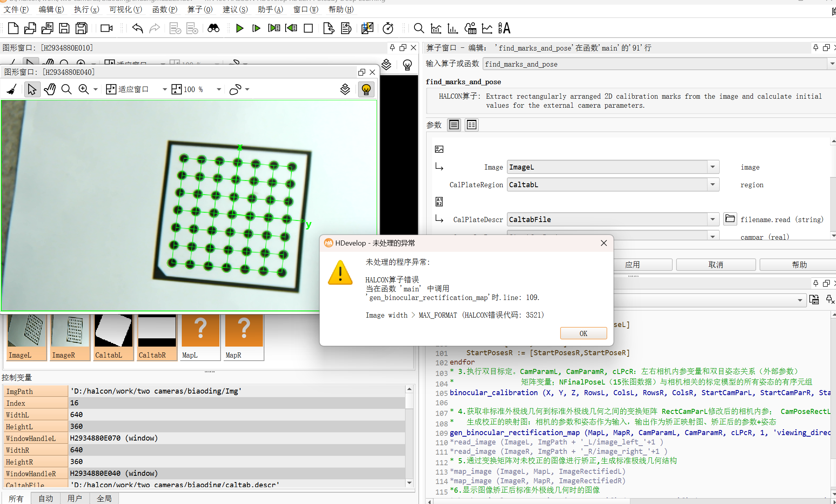Open a program file from the toolbar

[30, 28]
